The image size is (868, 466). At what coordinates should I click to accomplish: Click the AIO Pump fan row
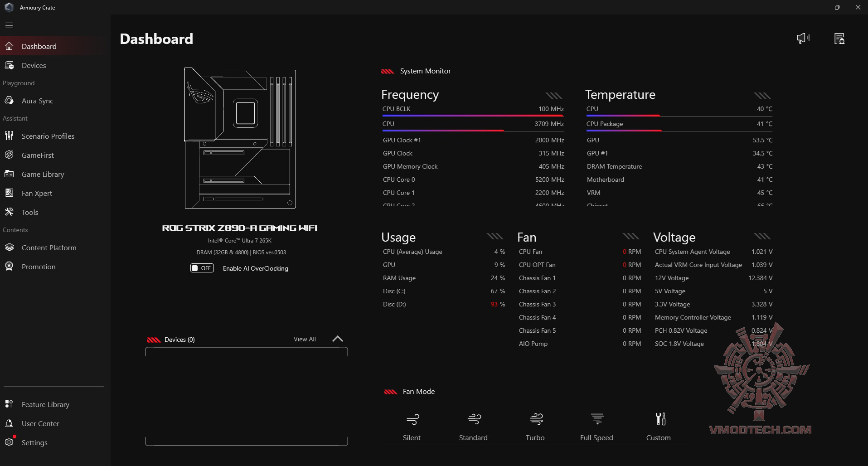click(x=580, y=344)
